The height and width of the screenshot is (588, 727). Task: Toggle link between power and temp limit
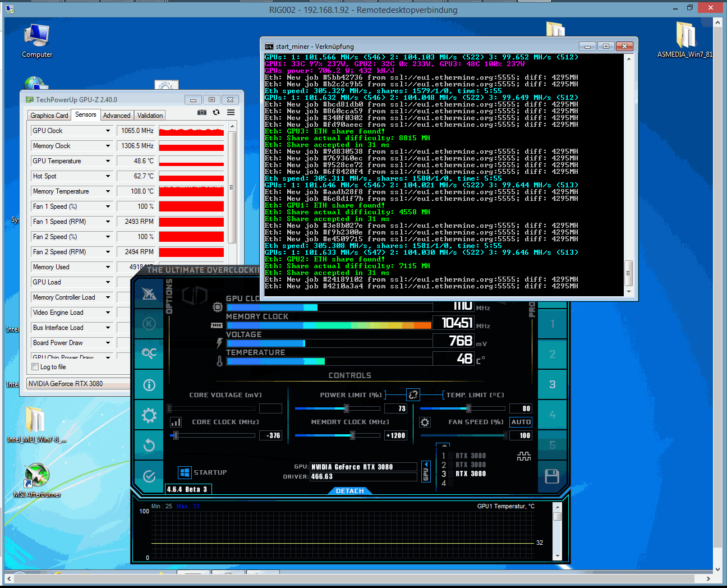tap(413, 394)
